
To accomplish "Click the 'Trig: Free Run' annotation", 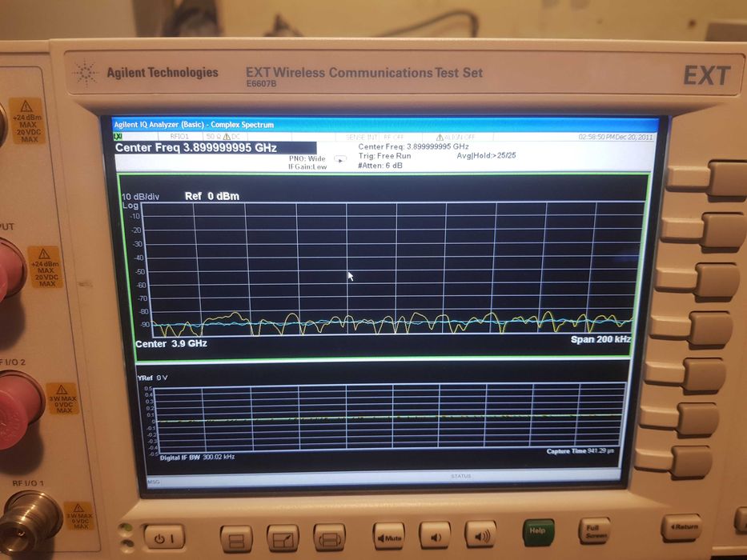I will click(384, 156).
